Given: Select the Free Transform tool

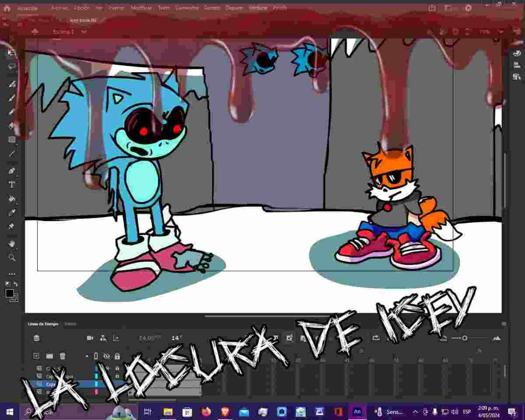Looking at the screenshot, I should [x=12, y=52].
